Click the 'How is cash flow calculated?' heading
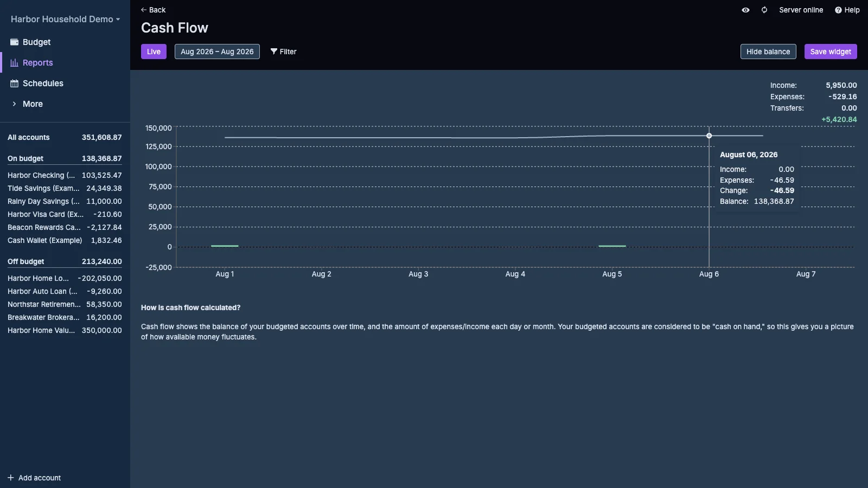Screen dimensions: 868x488 pyautogui.click(x=190, y=307)
